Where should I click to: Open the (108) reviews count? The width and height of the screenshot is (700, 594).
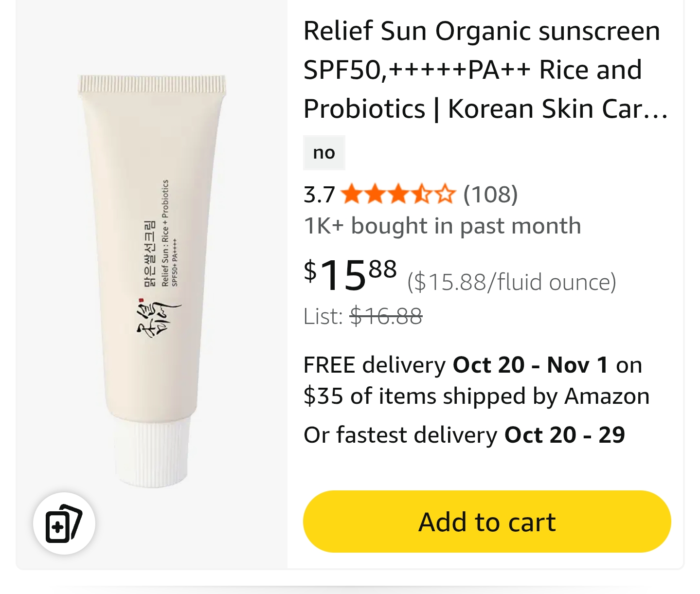[x=490, y=194]
